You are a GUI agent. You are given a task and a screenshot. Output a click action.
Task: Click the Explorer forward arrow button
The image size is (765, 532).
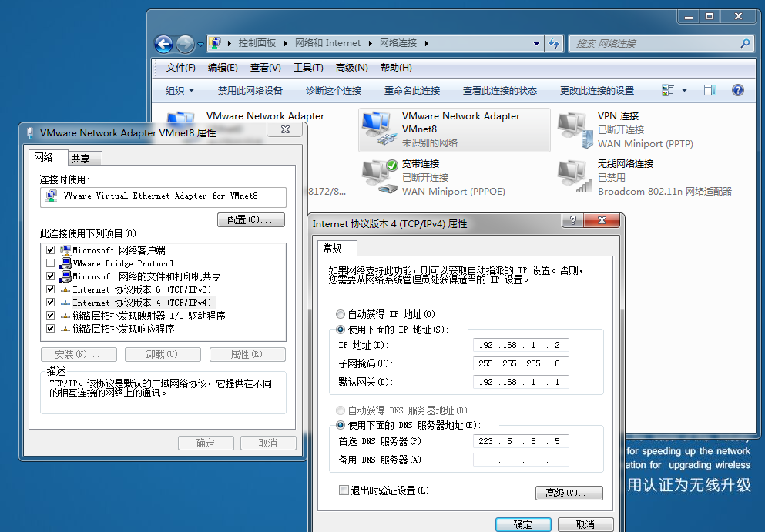click(185, 44)
